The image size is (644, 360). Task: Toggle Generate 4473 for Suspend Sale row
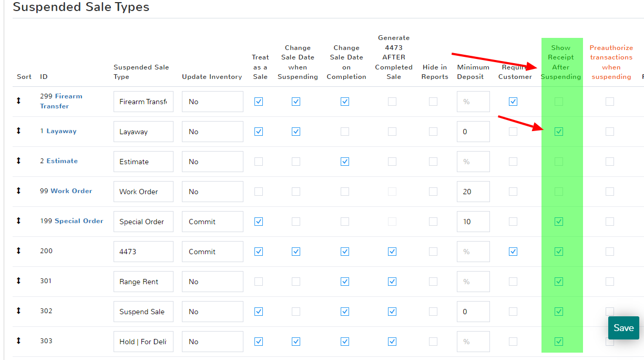(x=392, y=312)
